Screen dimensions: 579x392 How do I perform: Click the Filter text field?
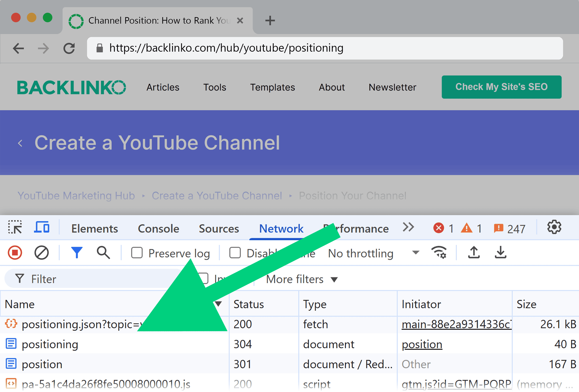[95, 279]
